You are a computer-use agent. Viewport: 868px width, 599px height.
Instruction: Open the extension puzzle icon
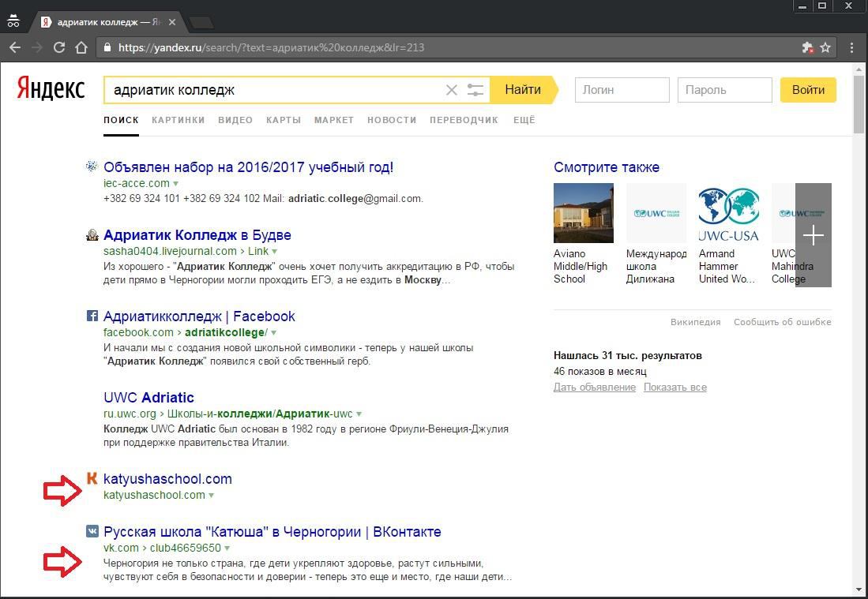(x=808, y=47)
